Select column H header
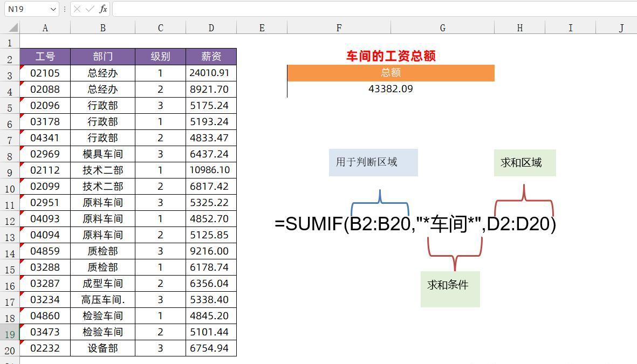The width and height of the screenshot is (637, 364). click(x=520, y=28)
